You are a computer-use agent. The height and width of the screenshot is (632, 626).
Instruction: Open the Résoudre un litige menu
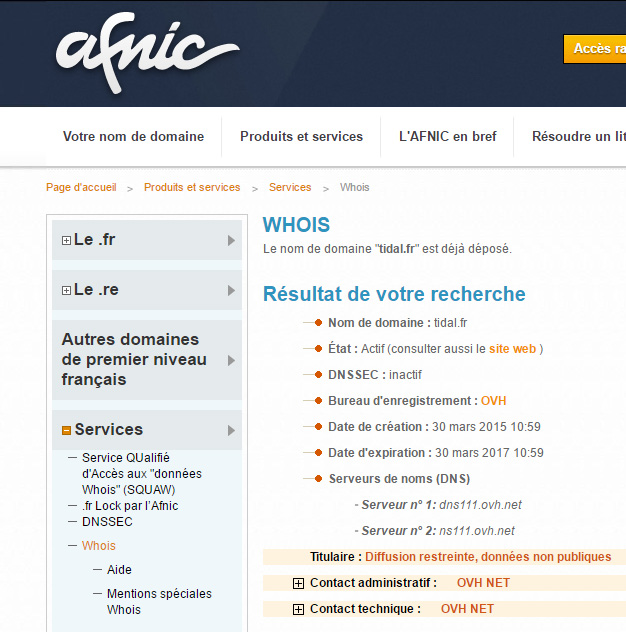tap(579, 136)
